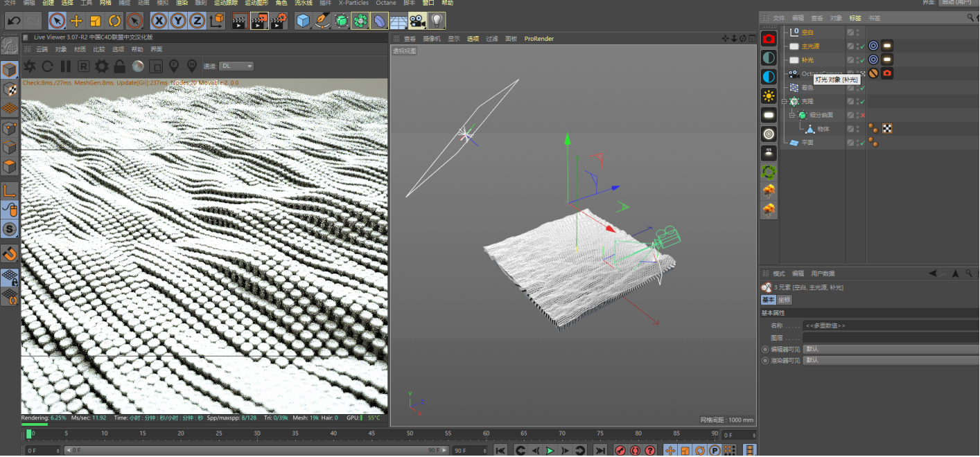Switch to the 坐标 attribute tab
Screen dimensions: 980x457
pos(784,300)
